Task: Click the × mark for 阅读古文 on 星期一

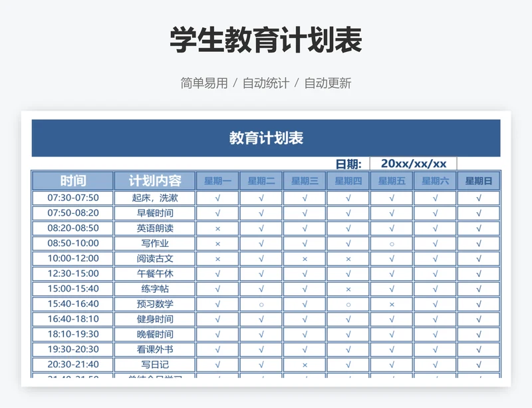Action: click(218, 259)
